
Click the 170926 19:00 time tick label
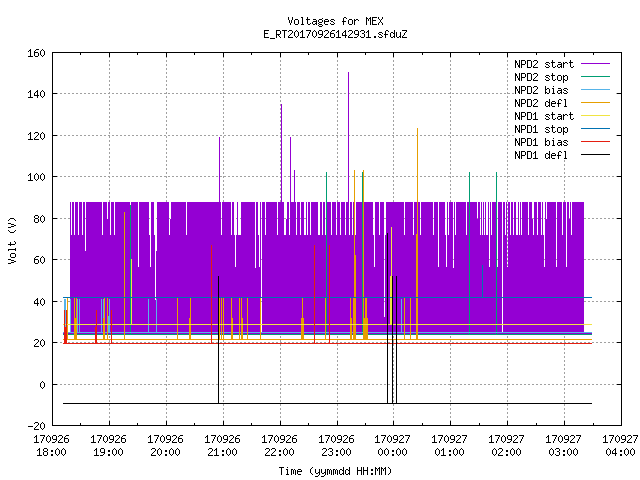tap(109, 446)
